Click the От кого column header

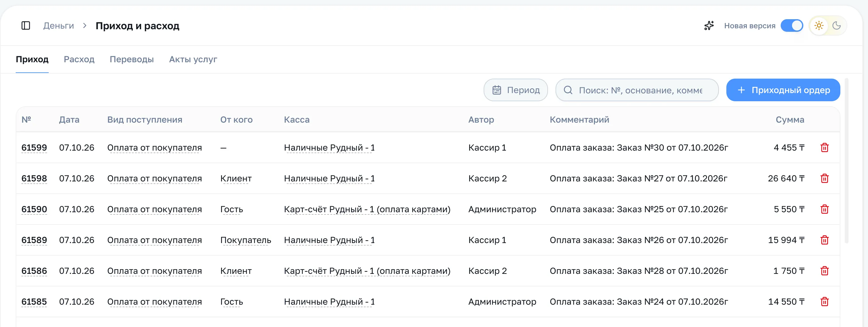[x=236, y=119]
